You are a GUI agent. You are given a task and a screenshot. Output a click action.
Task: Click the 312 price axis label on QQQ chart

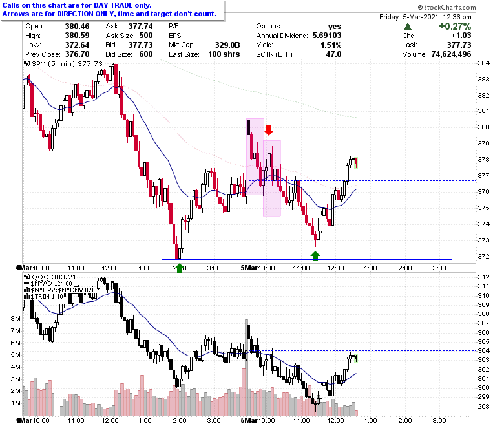(x=484, y=277)
